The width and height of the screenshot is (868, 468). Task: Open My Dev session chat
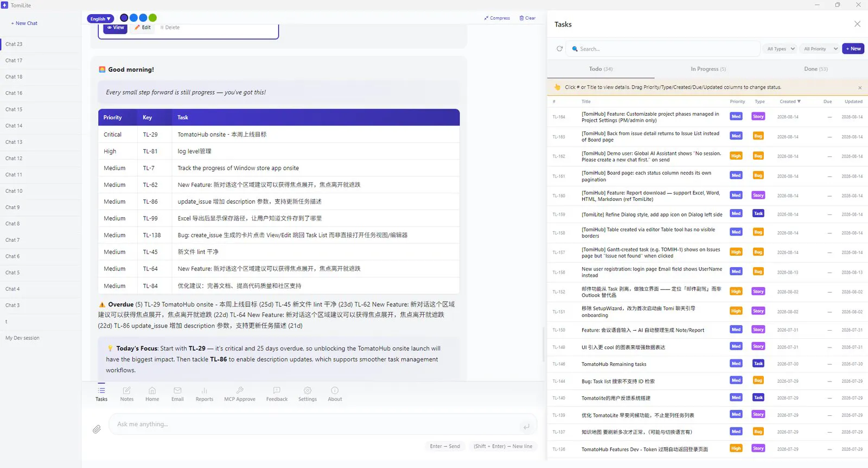pyautogui.click(x=41, y=338)
